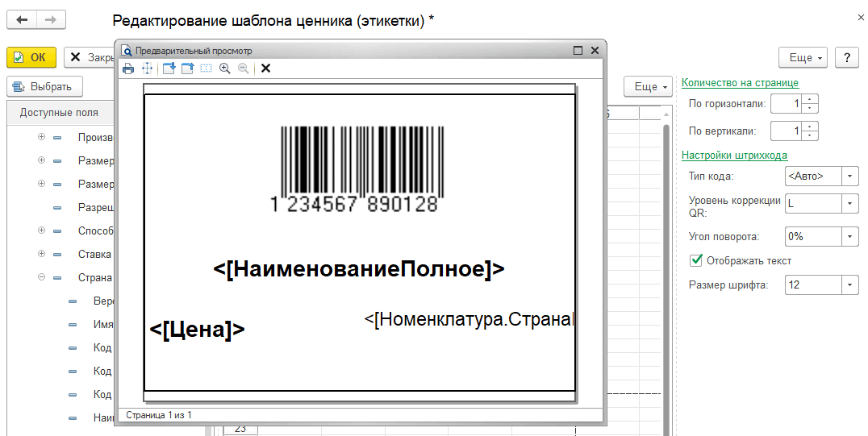The image size is (868, 436).
Task: Expand the Ставка tree node
Action: (41, 253)
